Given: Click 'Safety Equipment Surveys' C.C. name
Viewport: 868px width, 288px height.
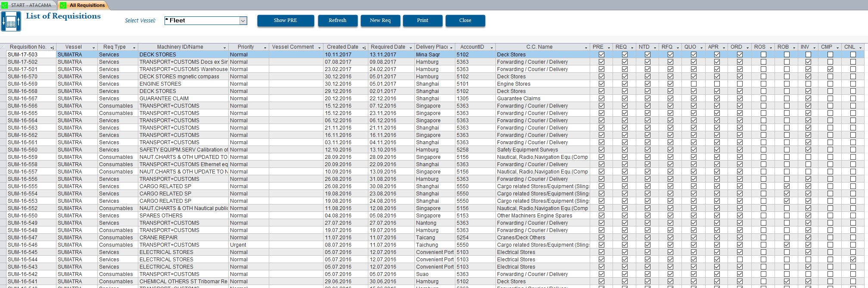Looking at the screenshot, I should (543, 150).
